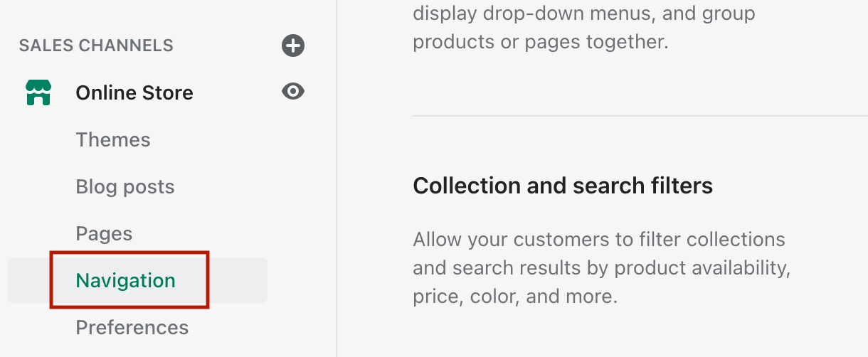
Task: Open the Online Store sales channel
Action: (134, 92)
